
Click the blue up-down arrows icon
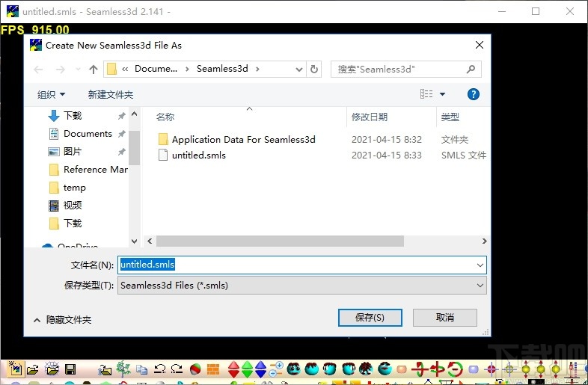click(x=260, y=369)
